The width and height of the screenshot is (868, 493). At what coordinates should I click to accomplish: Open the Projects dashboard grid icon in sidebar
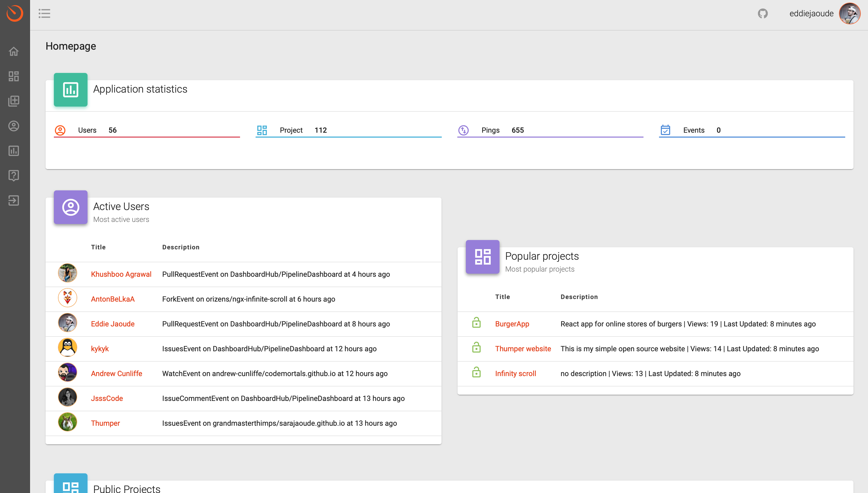click(x=13, y=76)
